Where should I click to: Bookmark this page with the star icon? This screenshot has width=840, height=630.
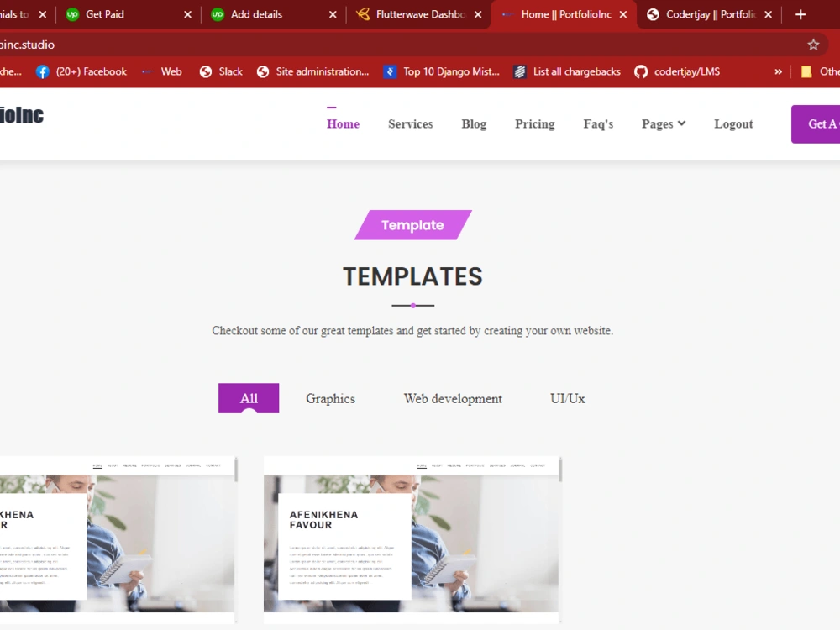tap(813, 45)
